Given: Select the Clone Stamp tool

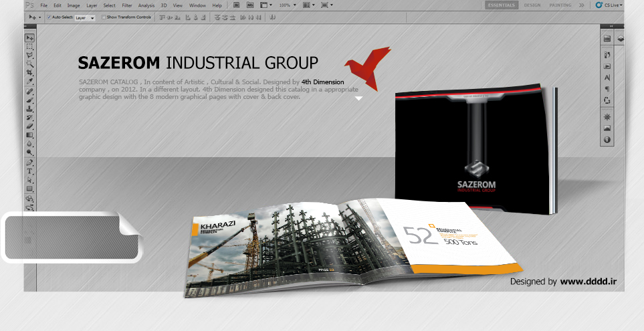Looking at the screenshot, I should 29,109.
